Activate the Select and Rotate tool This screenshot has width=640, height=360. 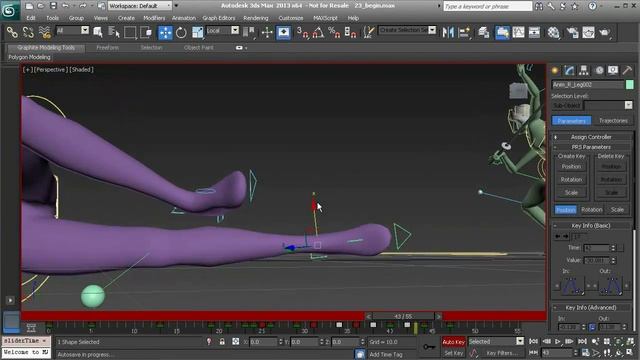[x=181, y=32]
